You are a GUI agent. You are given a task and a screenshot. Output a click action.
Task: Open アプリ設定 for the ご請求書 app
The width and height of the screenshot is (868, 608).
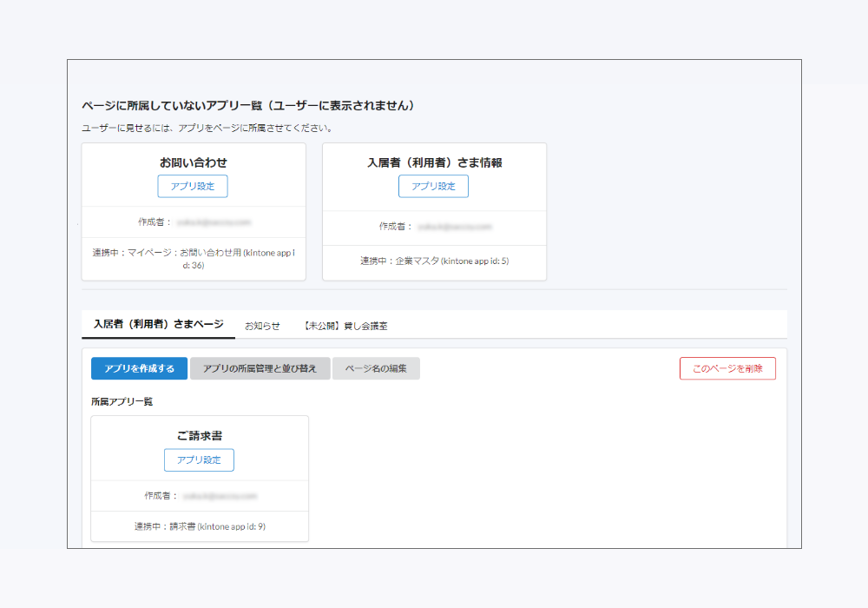pos(198,459)
